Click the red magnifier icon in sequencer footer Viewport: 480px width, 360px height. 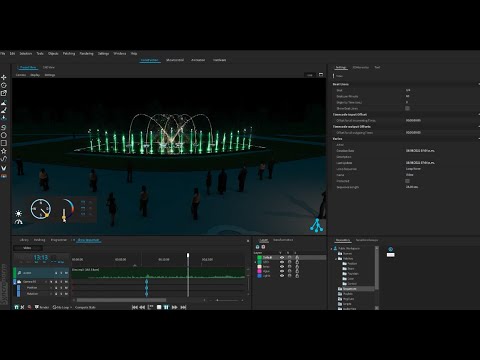(29, 307)
